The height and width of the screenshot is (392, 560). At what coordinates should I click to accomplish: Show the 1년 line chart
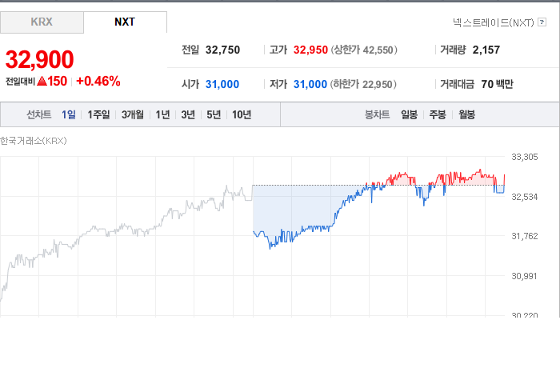click(162, 114)
